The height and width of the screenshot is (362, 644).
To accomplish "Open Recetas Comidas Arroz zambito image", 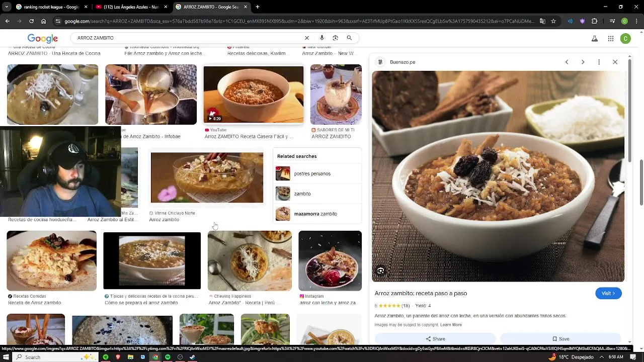I will pyautogui.click(x=51, y=261).
